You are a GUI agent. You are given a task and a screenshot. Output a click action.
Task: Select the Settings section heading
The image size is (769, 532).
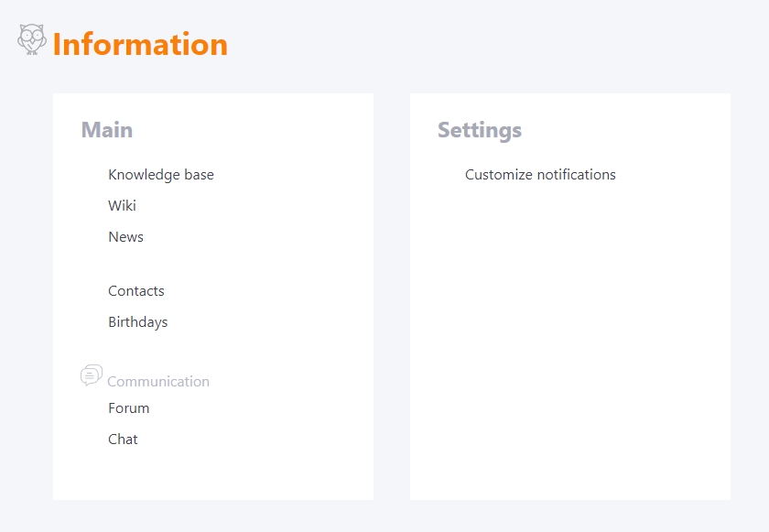tap(480, 130)
